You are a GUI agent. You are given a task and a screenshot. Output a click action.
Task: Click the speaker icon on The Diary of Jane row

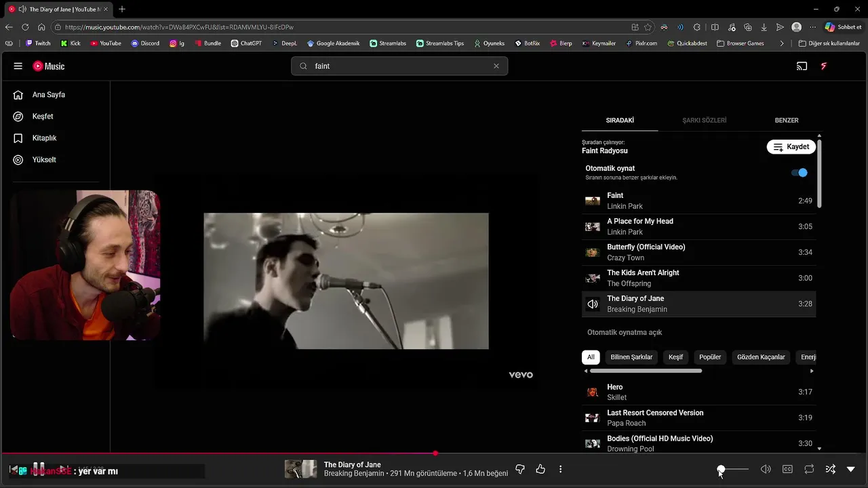(593, 304)
